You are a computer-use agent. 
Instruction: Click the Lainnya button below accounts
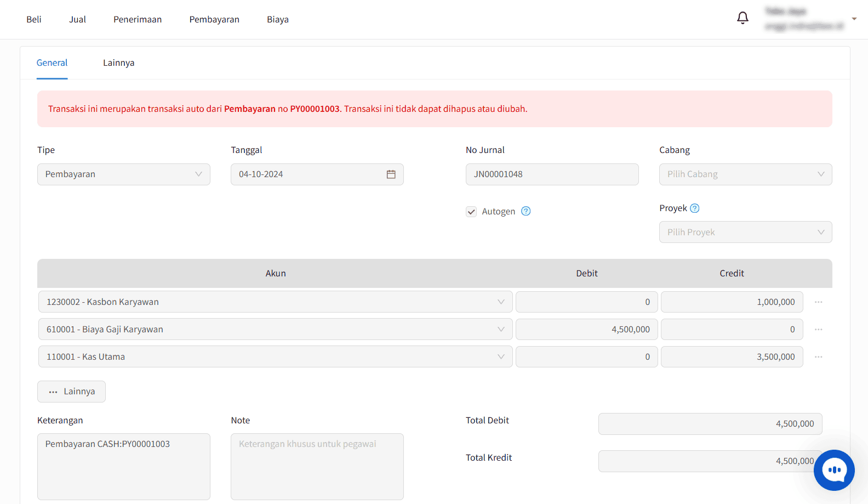pyautogui.click(x=71, y=392)
